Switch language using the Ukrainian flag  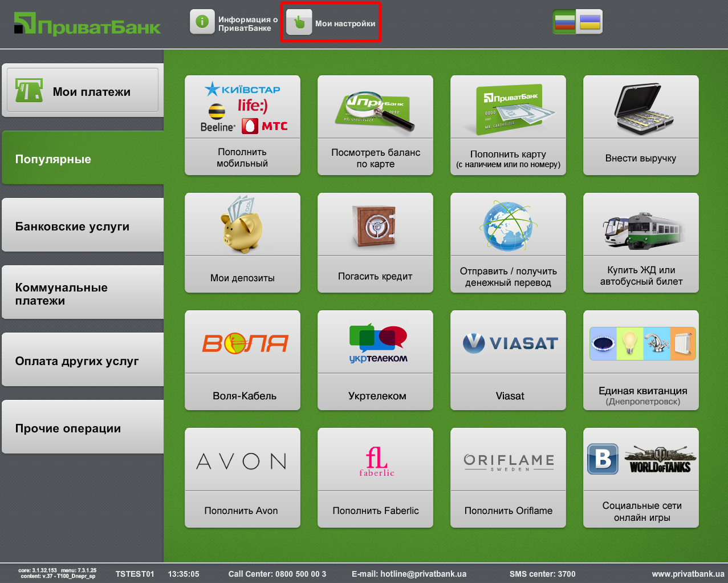pyautogui.click(x=590, y=22)
